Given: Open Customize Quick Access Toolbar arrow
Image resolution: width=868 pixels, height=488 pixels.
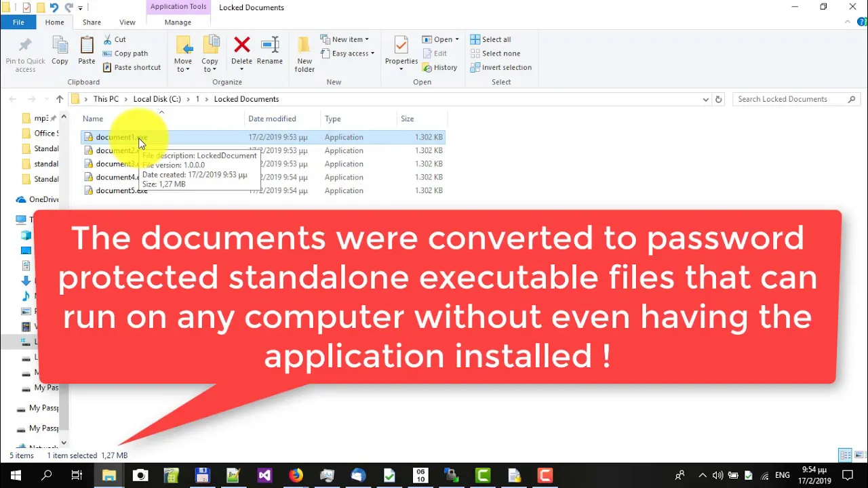Looking at the screenshot, I should tap(81, 8).
